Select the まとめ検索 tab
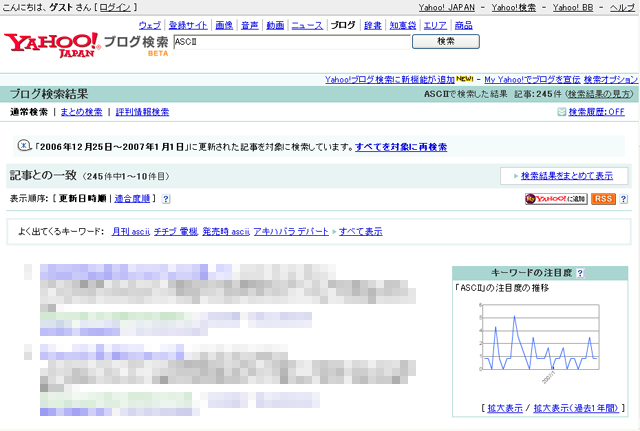This screenshot has height=431, width=640. click(x=81, y=112)
